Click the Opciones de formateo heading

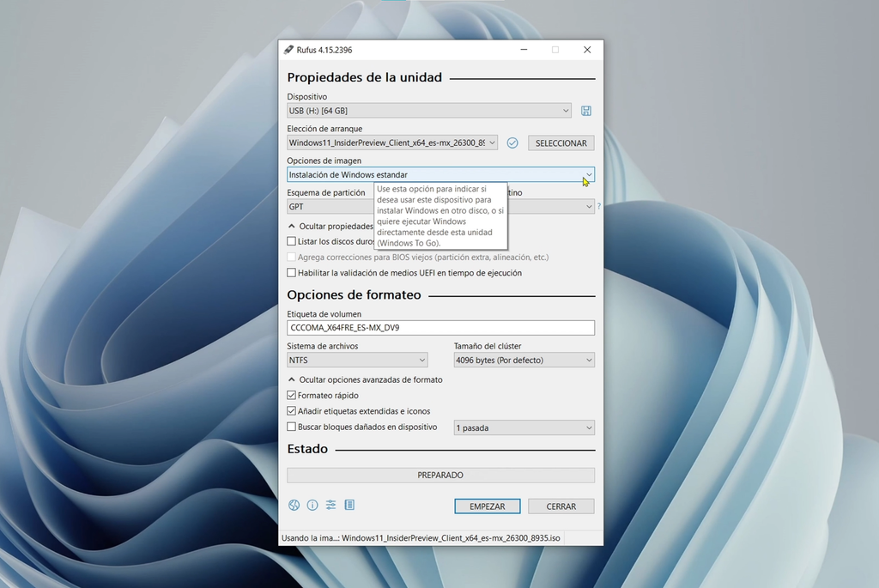click(354, 294)
